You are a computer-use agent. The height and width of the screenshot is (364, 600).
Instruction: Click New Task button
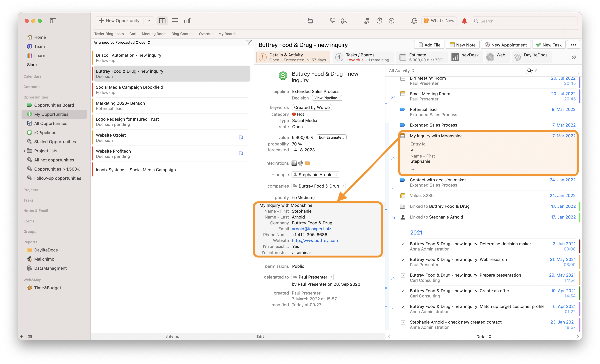[549, 45]
